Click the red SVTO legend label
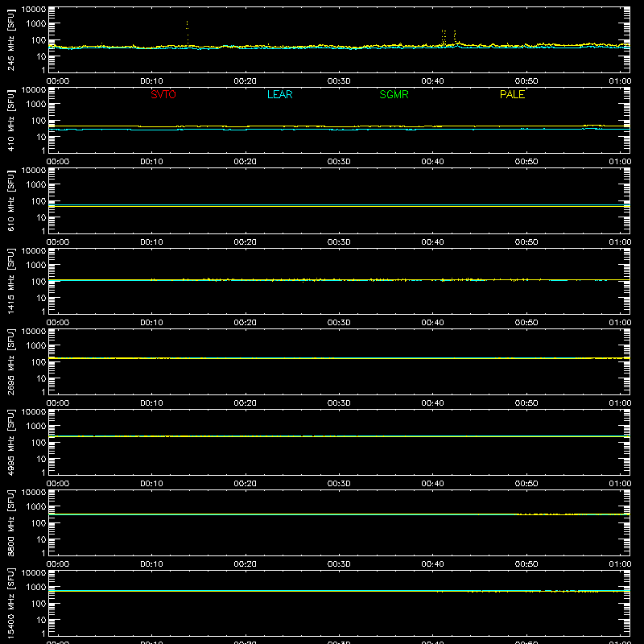644x644 pixels. coord(163,94)
